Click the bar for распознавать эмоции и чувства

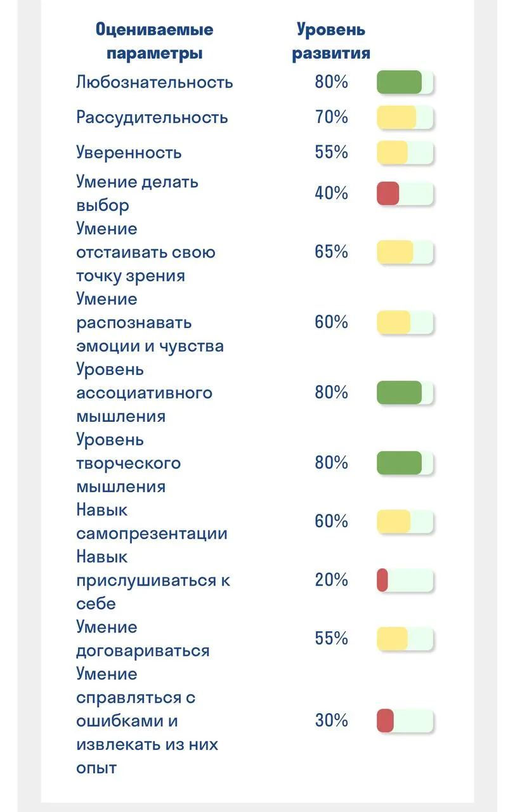405,322
